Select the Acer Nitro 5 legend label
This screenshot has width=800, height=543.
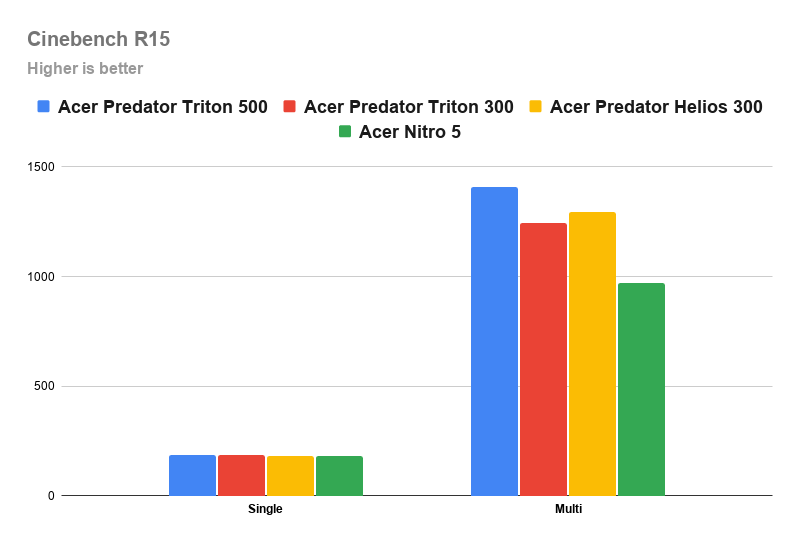click(410, 132)
